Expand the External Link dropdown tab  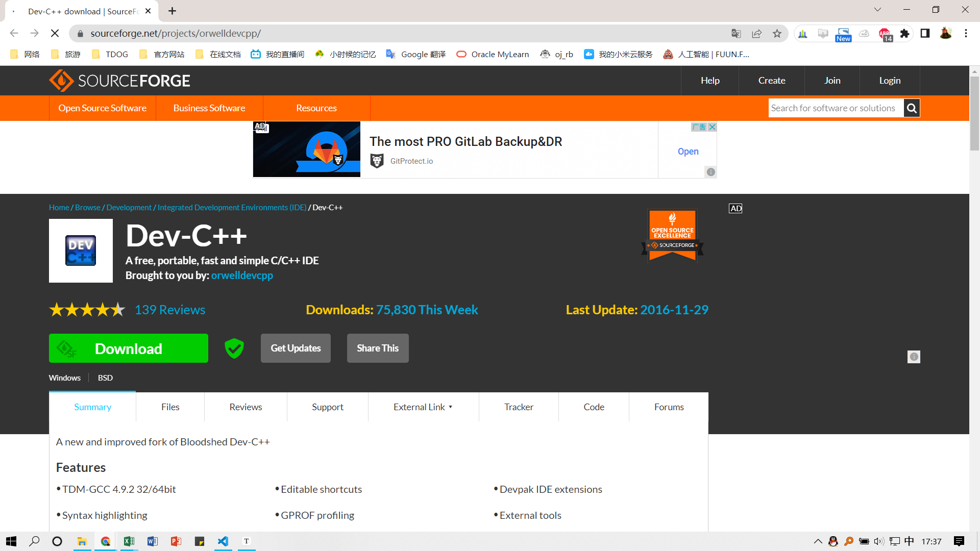(x=423, y=407)
